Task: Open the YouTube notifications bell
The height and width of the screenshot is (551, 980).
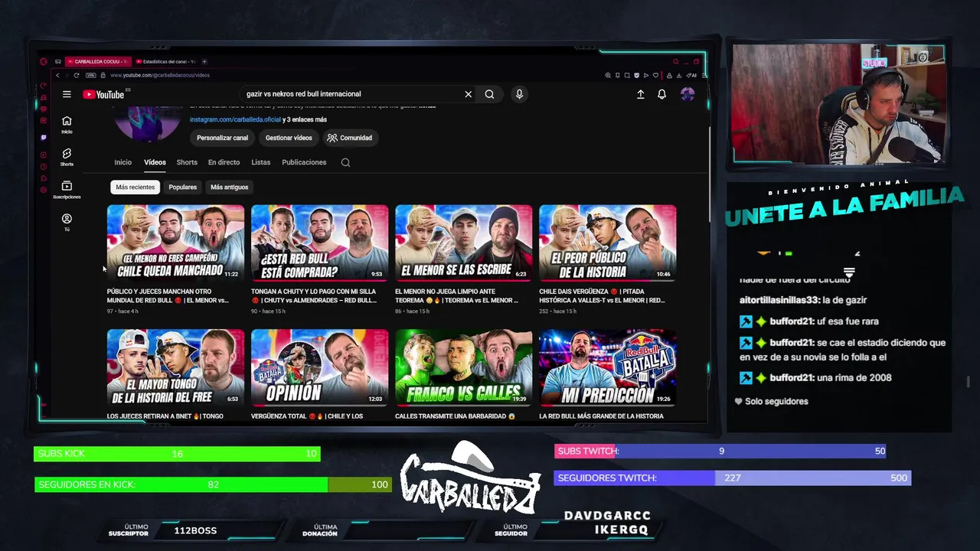Action: click(x=661, y=94)
